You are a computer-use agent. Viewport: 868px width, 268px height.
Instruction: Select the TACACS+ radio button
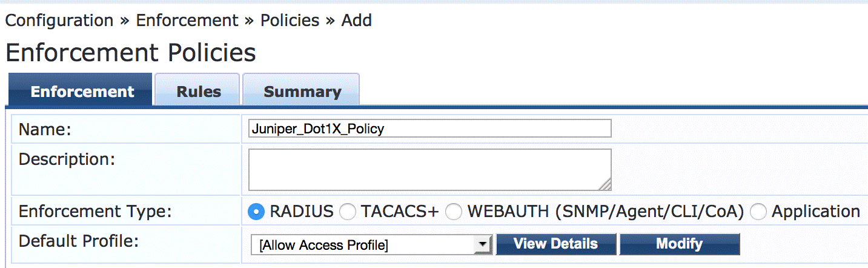point(348,212)
